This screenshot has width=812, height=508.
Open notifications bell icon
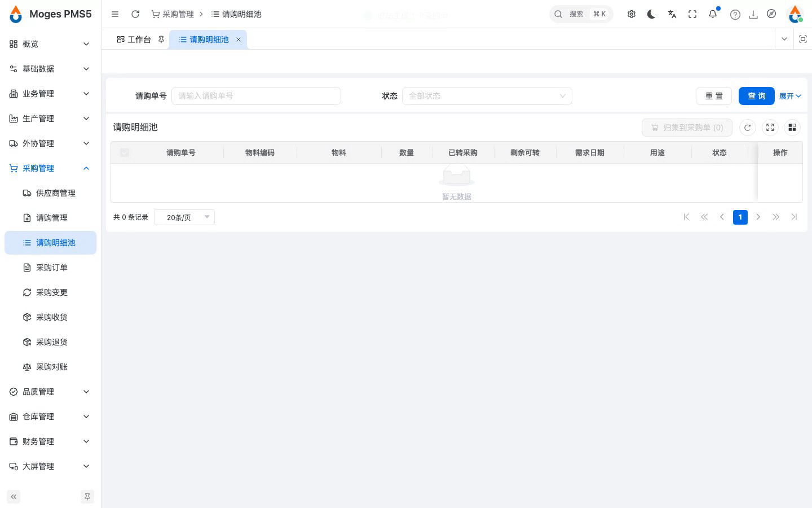713,14
